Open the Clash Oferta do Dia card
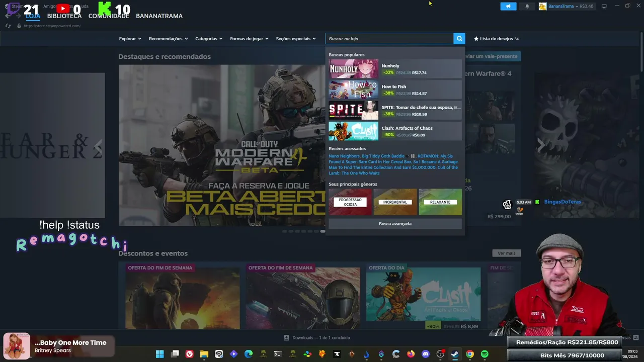This screenshot has height=362, width=644. point(423,297)
